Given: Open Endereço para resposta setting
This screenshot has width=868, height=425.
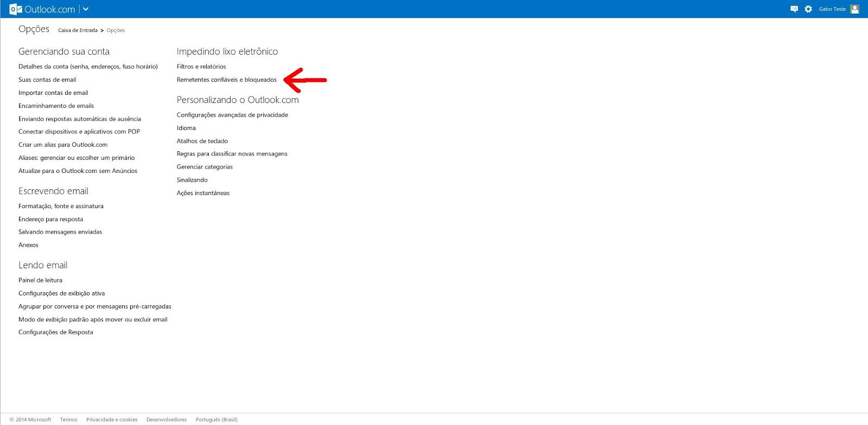Looking at the screenshot, I should click(51, 219).
